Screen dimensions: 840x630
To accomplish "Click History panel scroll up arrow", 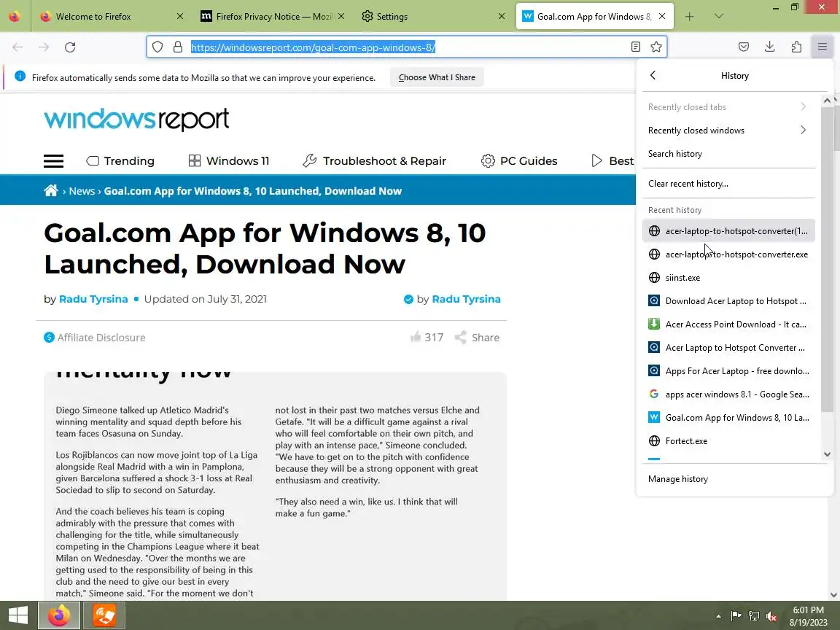I will pyautogui.click(x=827, y=101).
